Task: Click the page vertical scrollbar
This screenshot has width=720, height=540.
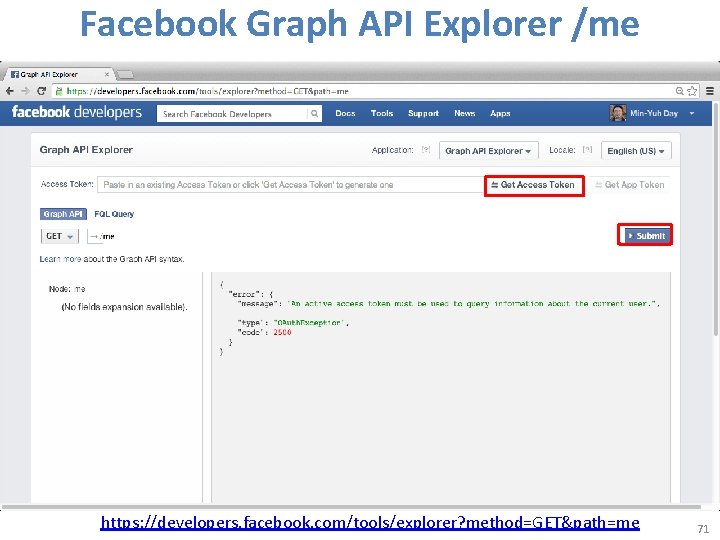Action: (715, 220)
